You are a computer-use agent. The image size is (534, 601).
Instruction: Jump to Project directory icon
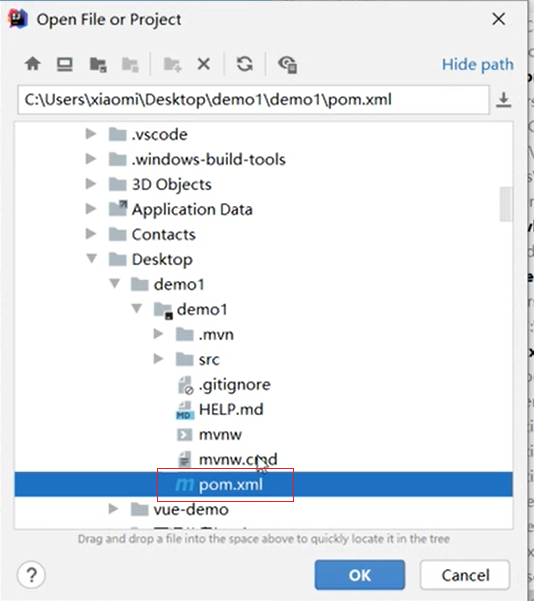[x=98, y=64]
